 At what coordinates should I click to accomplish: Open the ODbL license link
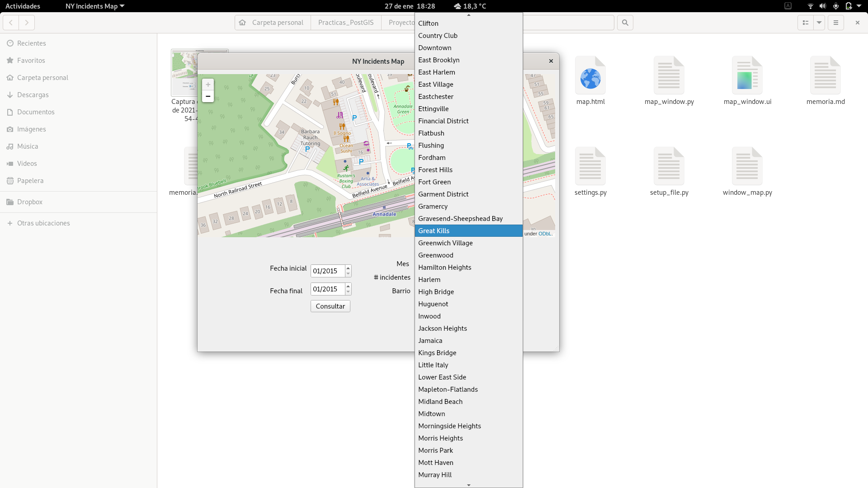point(545,234)
